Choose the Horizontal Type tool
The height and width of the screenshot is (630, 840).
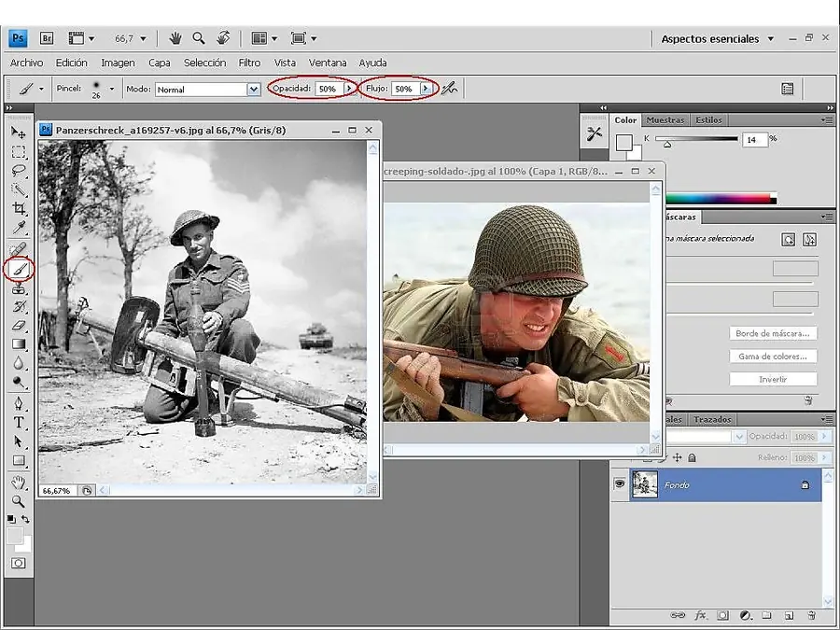pos(19,422)
